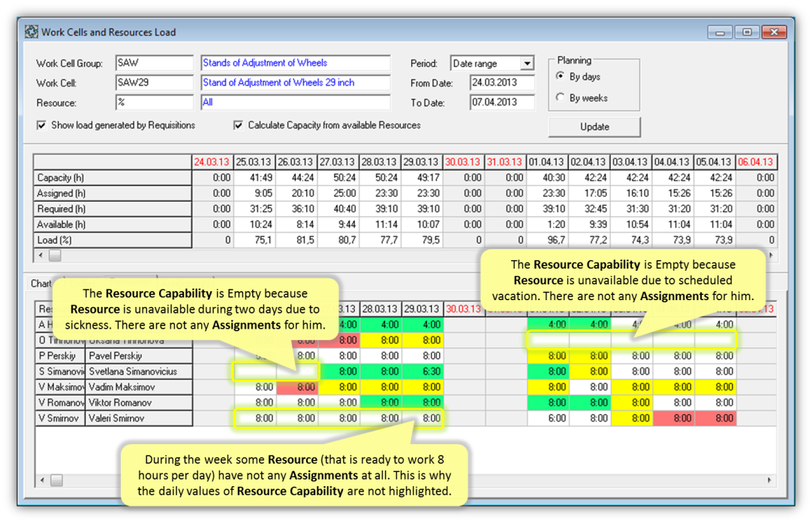Click the P Perskiy short name cell

pyautogui.click(x=60, y=356)
